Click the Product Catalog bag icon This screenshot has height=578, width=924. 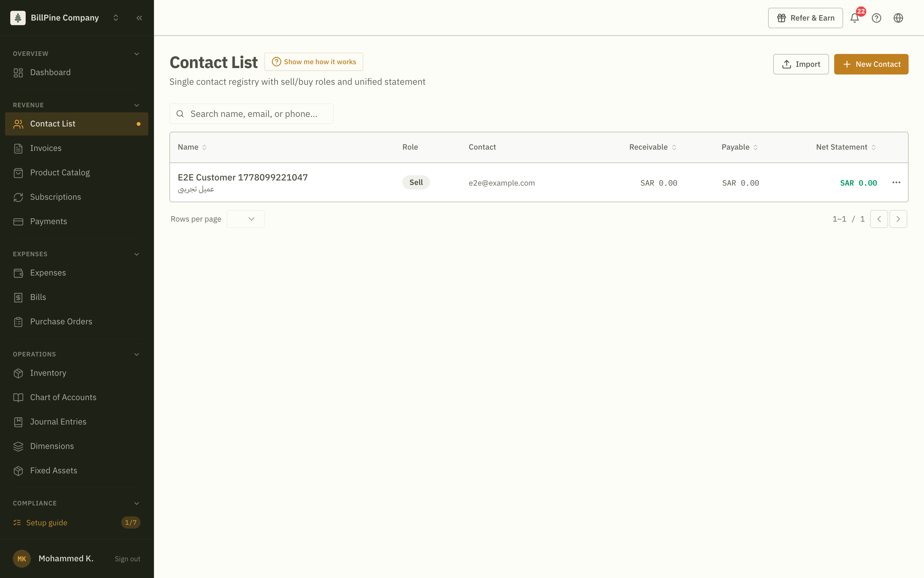click(18, 173)
